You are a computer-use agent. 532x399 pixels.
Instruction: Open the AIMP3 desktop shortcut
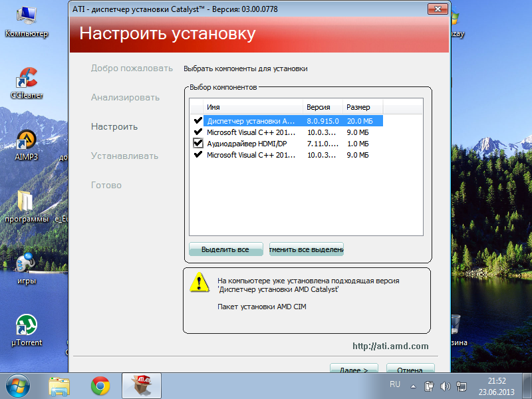click(x=26, y=145)
